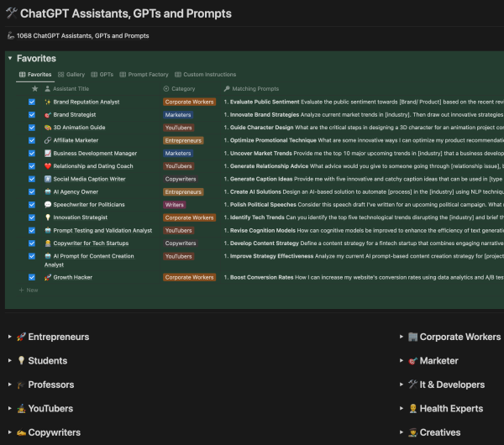Click the Matching Prompts column header
Screen dimensions: 504x445
coord(252,88)
